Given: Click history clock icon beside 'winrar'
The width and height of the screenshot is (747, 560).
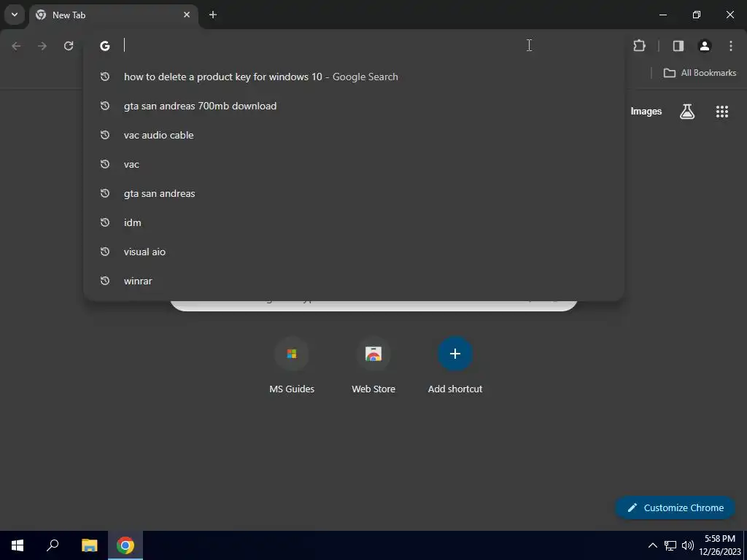Looking at the screenshot, I should point(105,281).
